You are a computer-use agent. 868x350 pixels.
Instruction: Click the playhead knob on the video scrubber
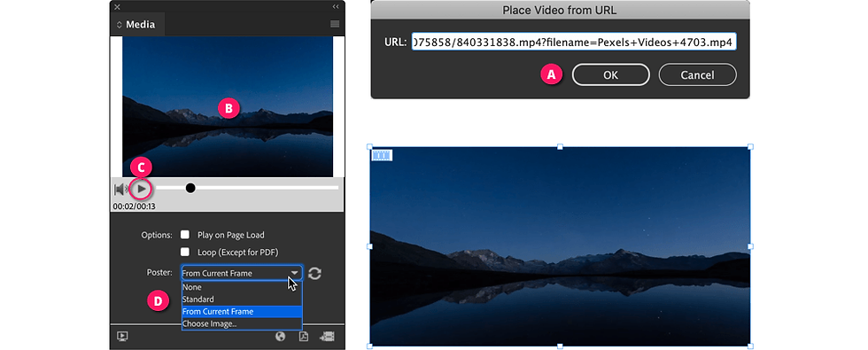click(190, 188)
